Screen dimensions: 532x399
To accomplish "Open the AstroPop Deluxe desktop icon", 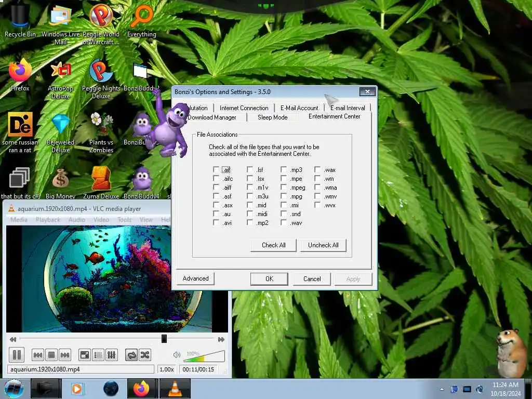I will pos(60,79).
